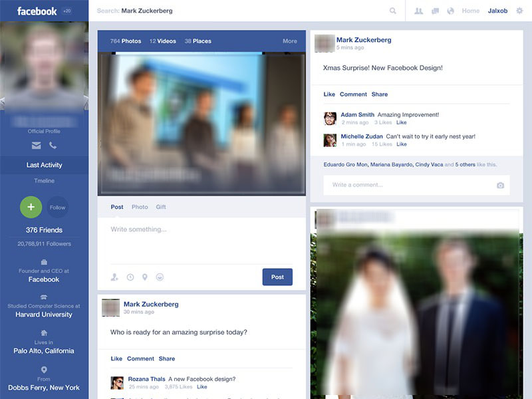Screen dimensions: 532x399
Task: Open the globe notifications icon
Action: point(451,11)
